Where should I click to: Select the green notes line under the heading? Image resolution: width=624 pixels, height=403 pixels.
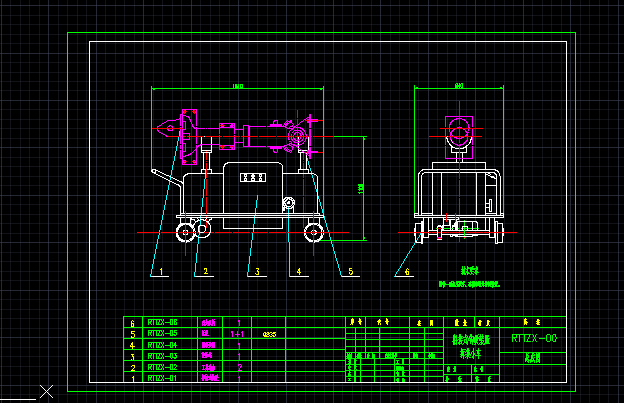469,284
